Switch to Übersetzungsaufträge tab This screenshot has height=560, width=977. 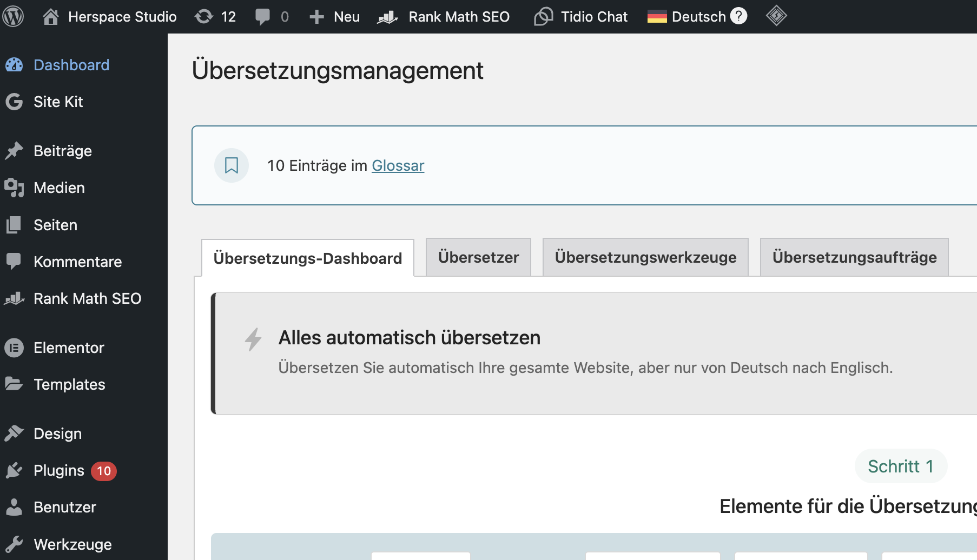tap(854, 257)
